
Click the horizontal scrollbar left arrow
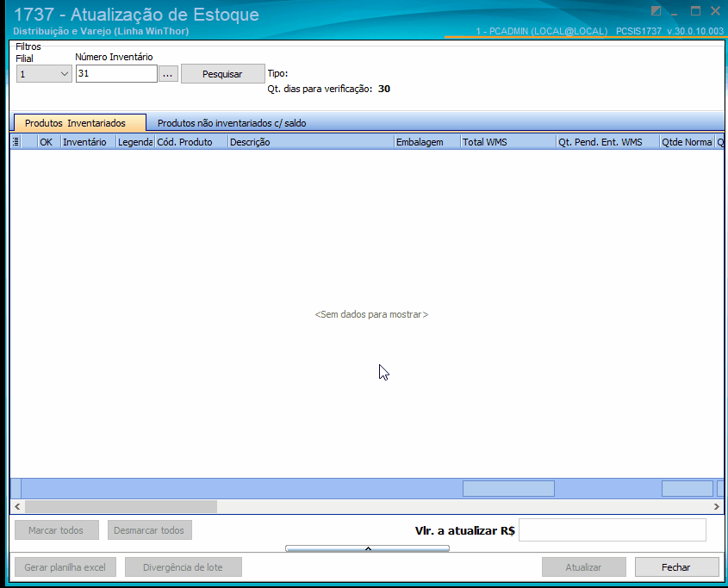click(17, 506)
